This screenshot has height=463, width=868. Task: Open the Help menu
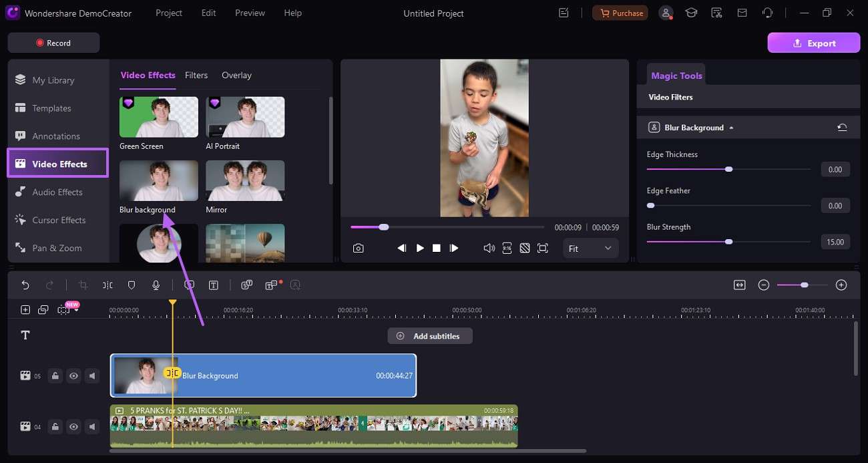pyautogui.click(x=292, y=13)
